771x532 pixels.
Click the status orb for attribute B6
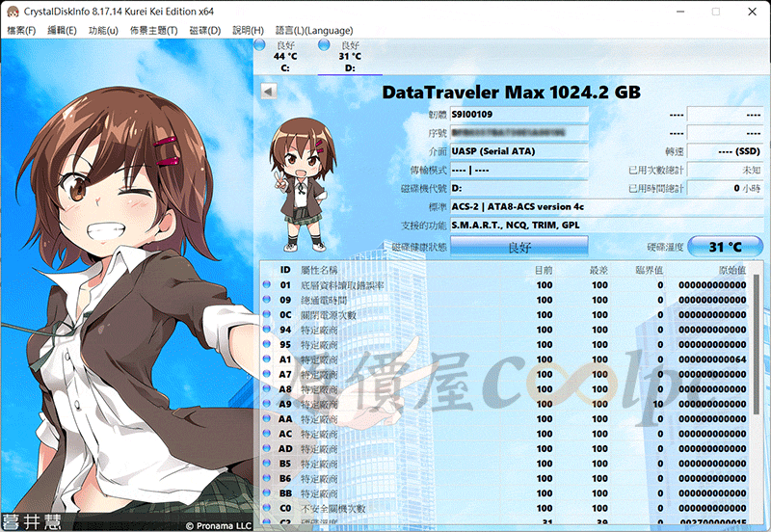(x=267, y=477)
